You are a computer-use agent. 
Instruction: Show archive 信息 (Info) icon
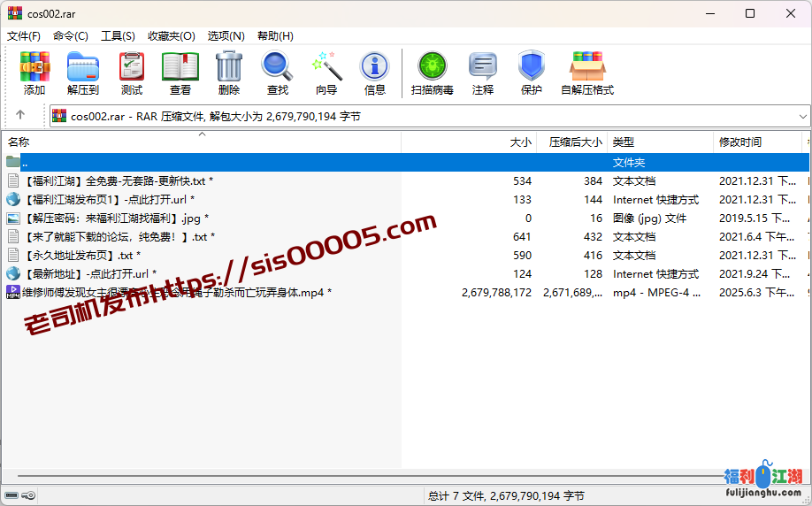tap(375, 66)
